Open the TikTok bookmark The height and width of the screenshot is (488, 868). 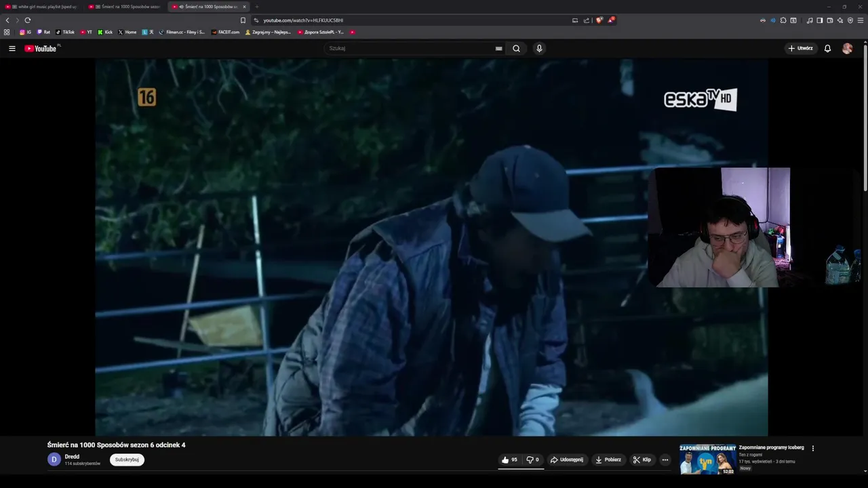65,32
